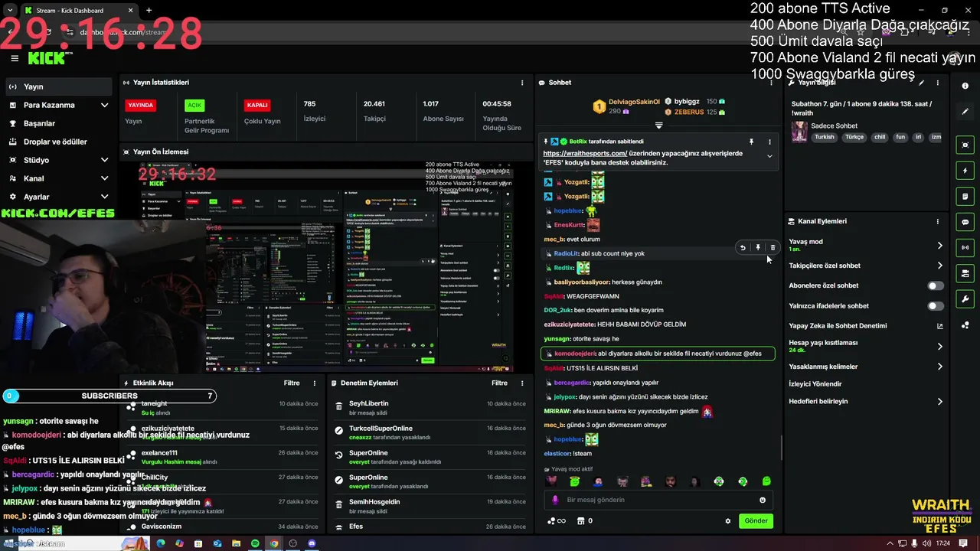
Task: Toggle the broadcast signal panel icon
Action: 965,247
